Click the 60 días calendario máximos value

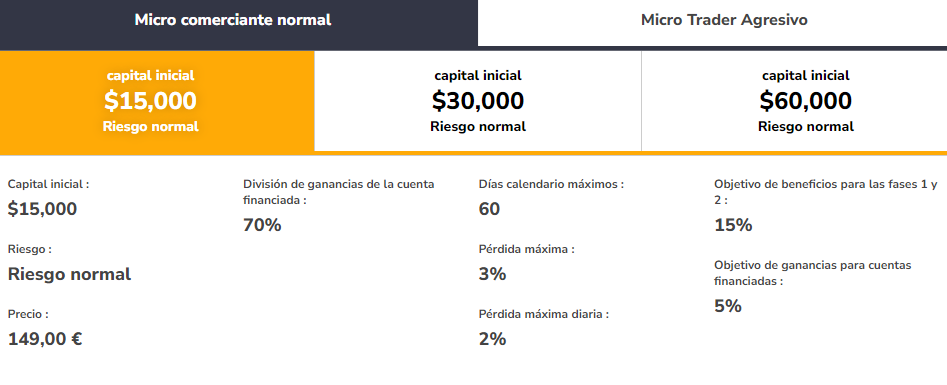[x=489, y=209]
